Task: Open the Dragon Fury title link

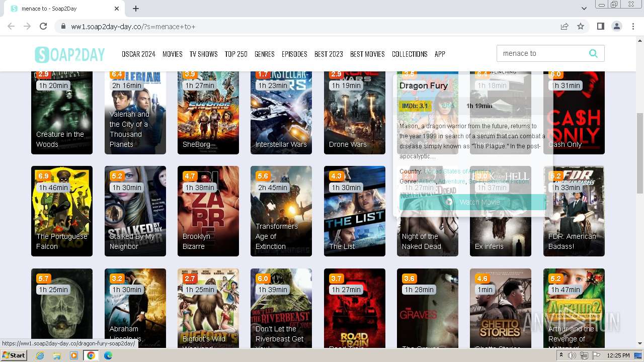Action: (424, 85)
